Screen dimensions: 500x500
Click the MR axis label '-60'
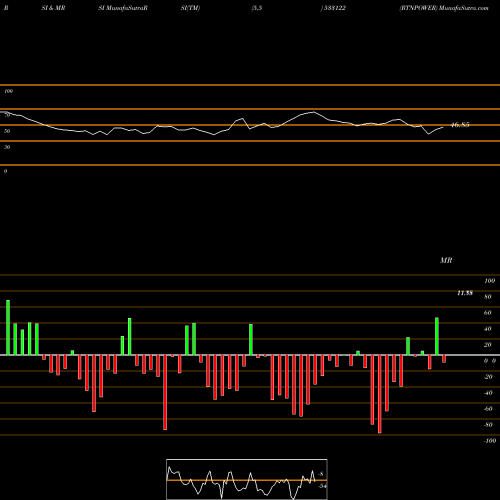pos(488,409)
